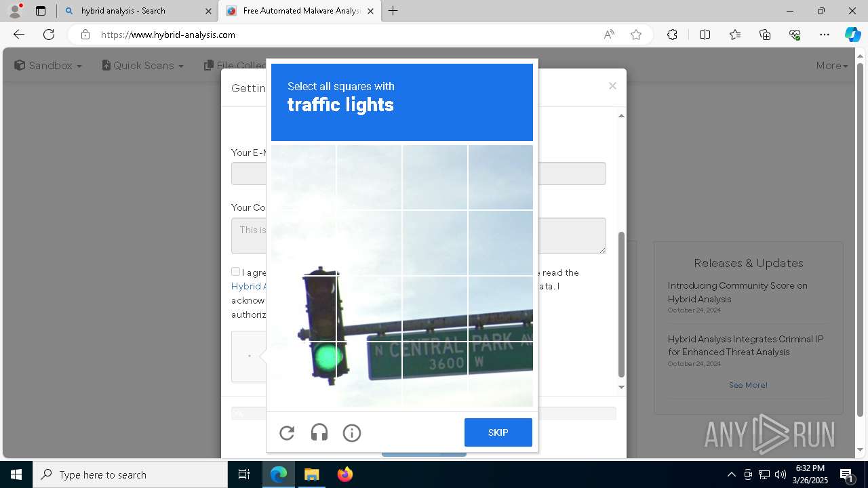This screenshot has height=488, width=868.
Task: Reload the captcha challenge
Action: coord(287,433)
